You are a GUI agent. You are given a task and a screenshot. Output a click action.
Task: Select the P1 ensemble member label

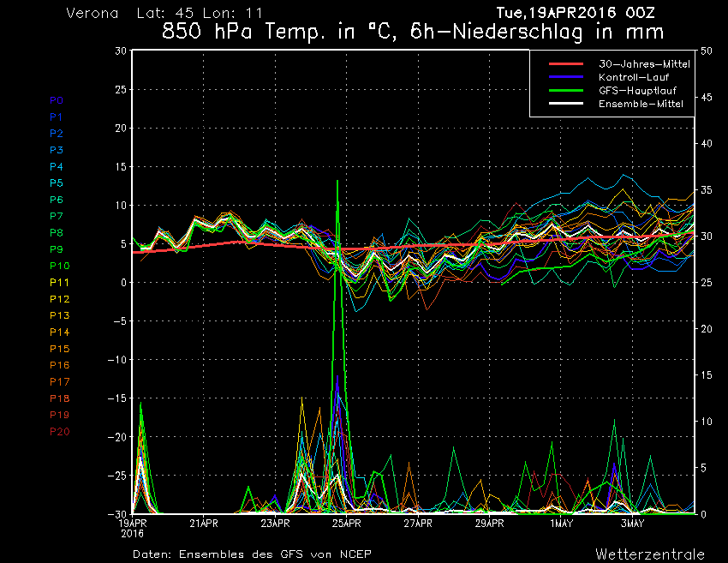click(57, 117)
